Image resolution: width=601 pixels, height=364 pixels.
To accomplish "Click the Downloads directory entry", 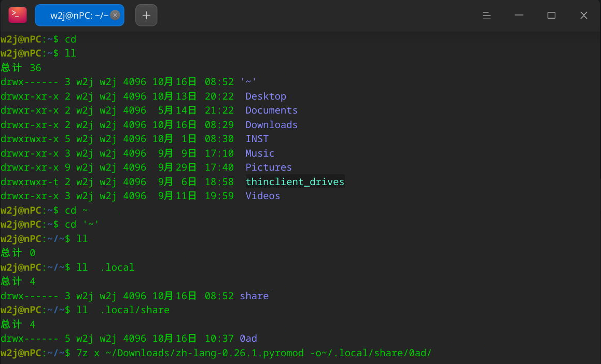I will 271,124.
